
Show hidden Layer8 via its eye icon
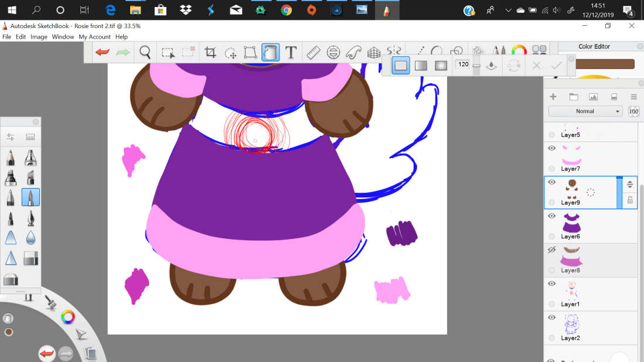pyautogui.click(x=551, y=250)
